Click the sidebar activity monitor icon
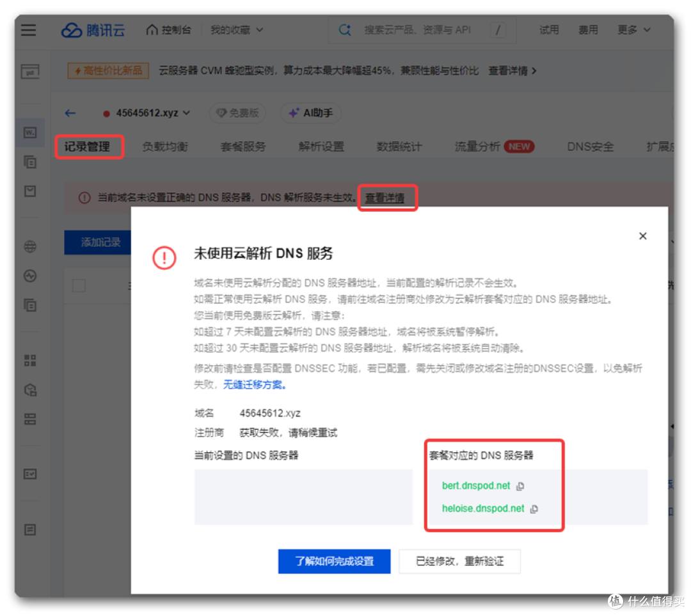Image resolution: width=691 pixels, height=616 pixels. [30, 276]
